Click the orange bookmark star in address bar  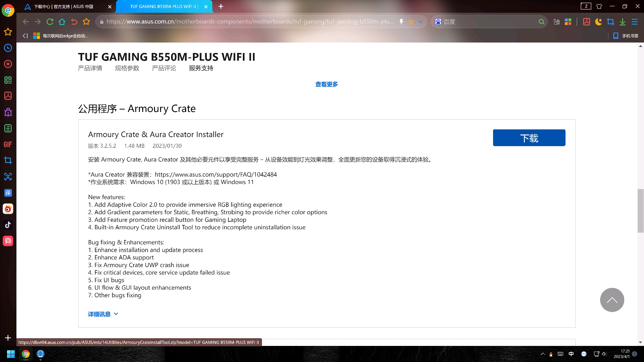(411, 22)
